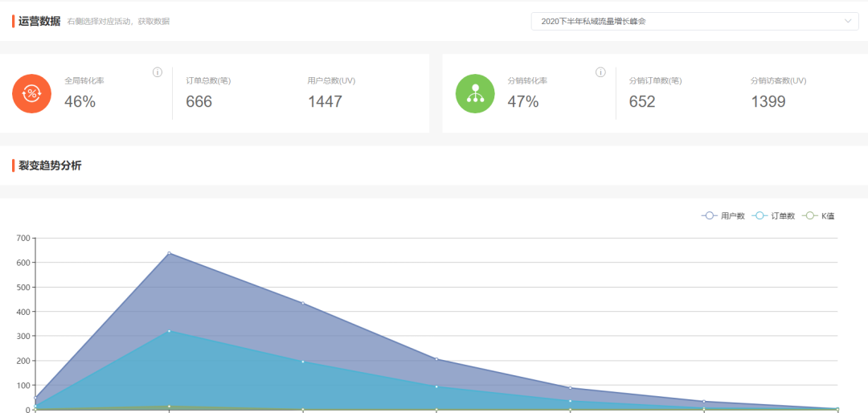Select the 订单数 peak data point

coord(169,331)
